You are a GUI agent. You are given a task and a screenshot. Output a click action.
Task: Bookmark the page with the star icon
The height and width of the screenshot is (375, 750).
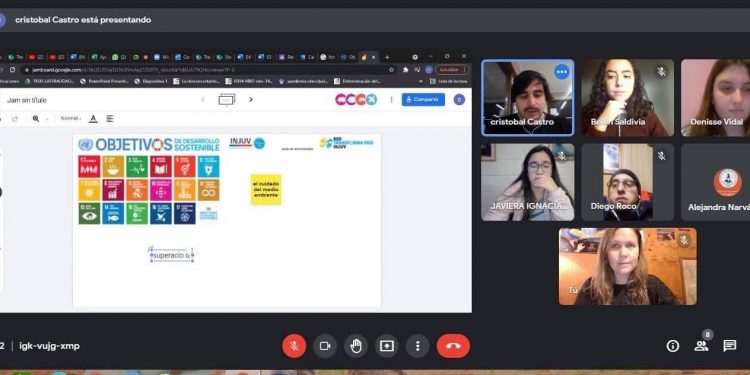point(391,70)
